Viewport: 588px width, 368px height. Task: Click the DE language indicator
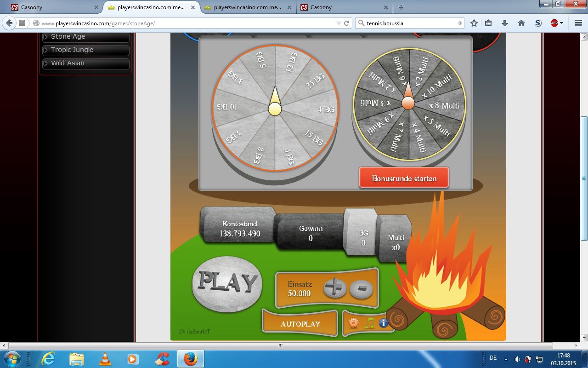[x=493, y=358]
